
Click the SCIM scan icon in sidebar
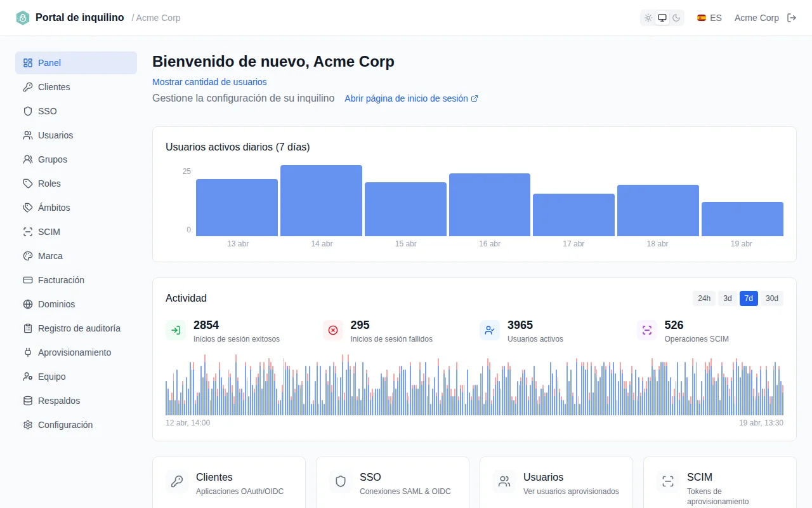click(28, 232)
